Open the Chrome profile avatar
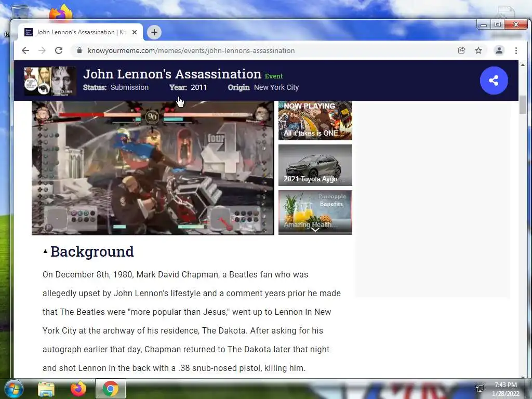 [499, 50]
